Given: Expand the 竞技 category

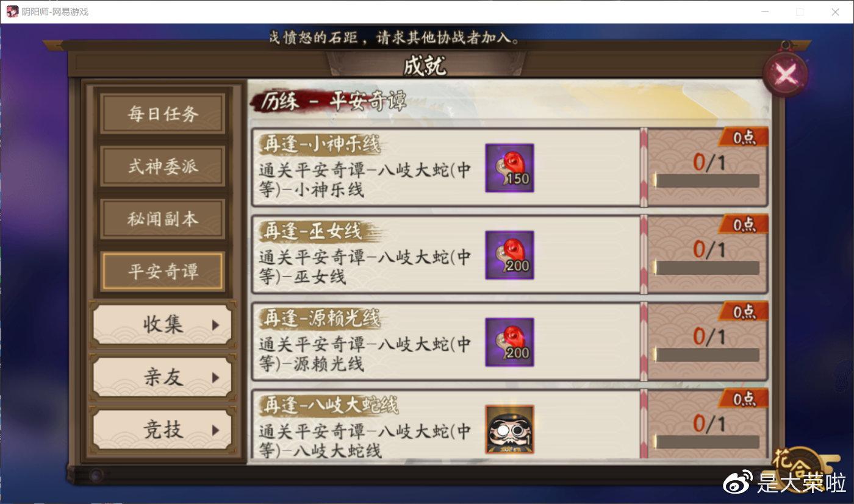Looking at the screenshot, I should 163,430.
